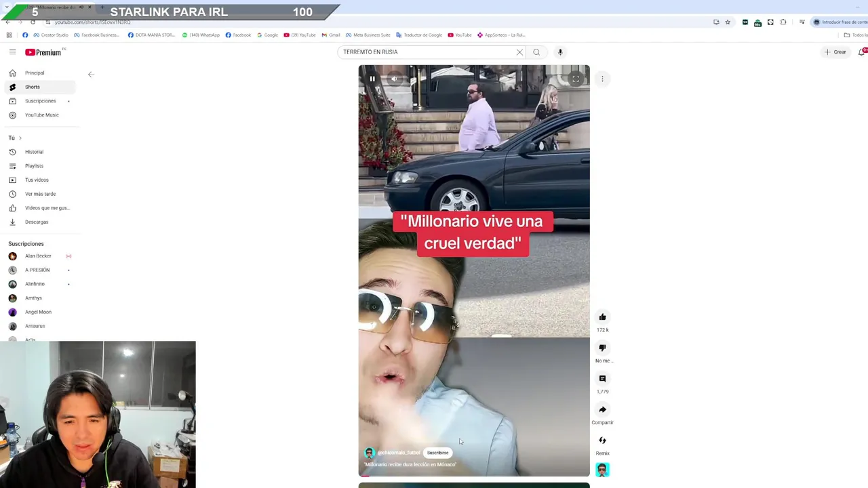The width and height of the screenshot is (868, 488).
Task: Expand the Tú section chevron
Action: pyautogui.click(x=20, y=138)
